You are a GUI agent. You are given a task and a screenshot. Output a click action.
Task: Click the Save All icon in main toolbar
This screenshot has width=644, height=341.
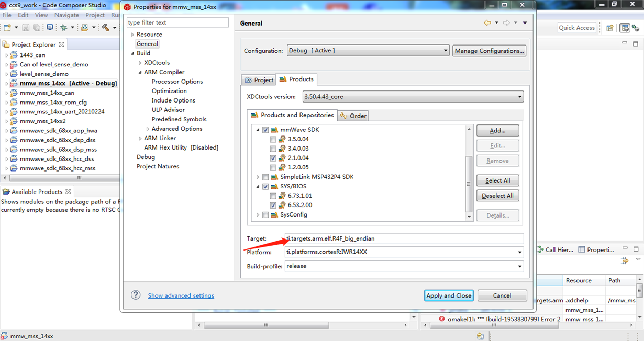(x=36, y=27)
